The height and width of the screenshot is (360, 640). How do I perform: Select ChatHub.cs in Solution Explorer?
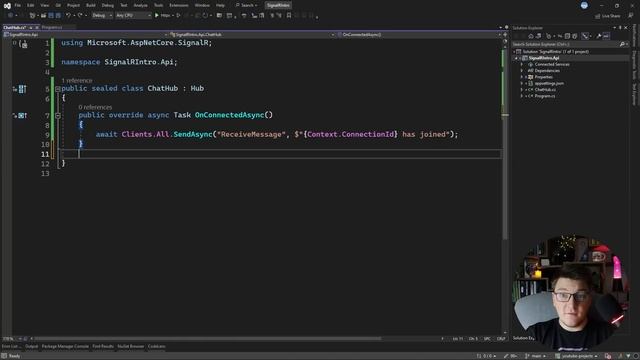(x=545, y=89)
